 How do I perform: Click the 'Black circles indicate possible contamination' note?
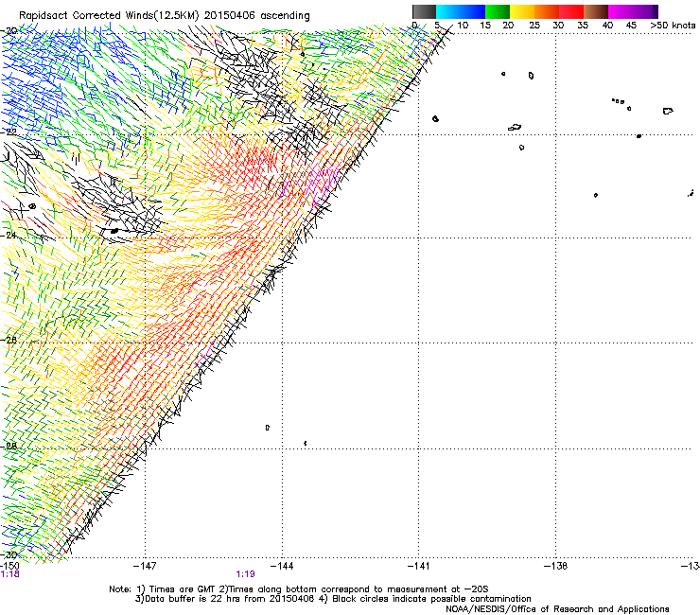click(426, 599)
